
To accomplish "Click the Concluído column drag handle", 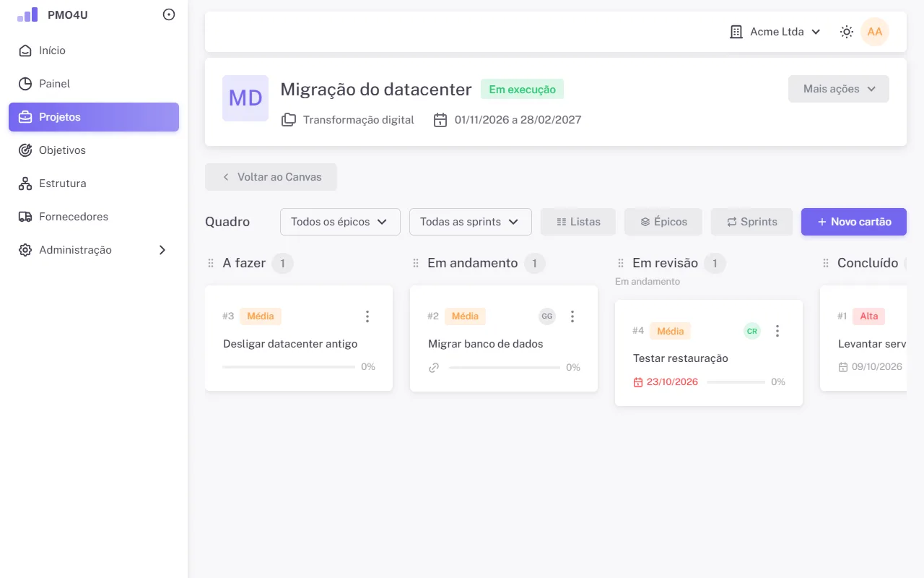I will 826,264.
